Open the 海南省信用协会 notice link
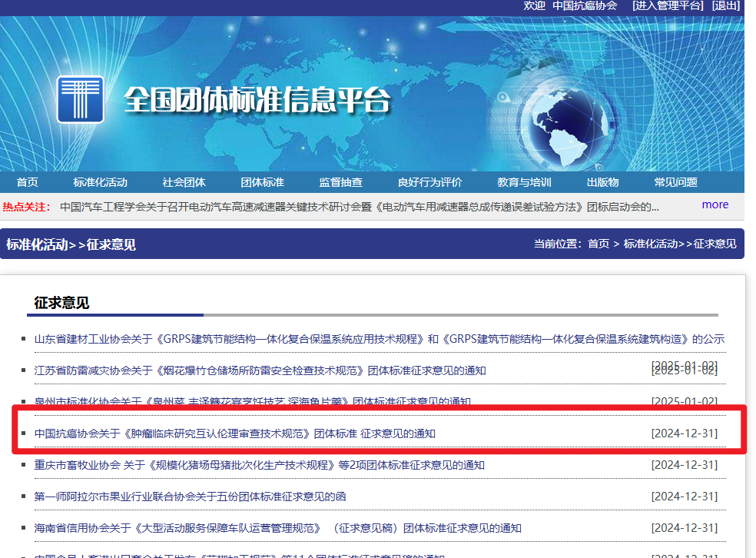This screenshot has height=558, width=756. click(x=277, y=528)
